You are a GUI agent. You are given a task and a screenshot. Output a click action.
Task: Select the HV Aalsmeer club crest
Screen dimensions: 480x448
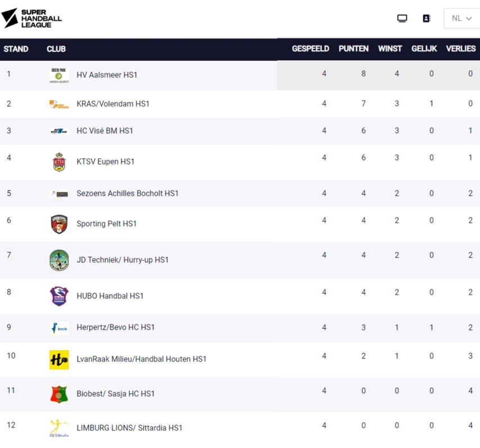58,74
